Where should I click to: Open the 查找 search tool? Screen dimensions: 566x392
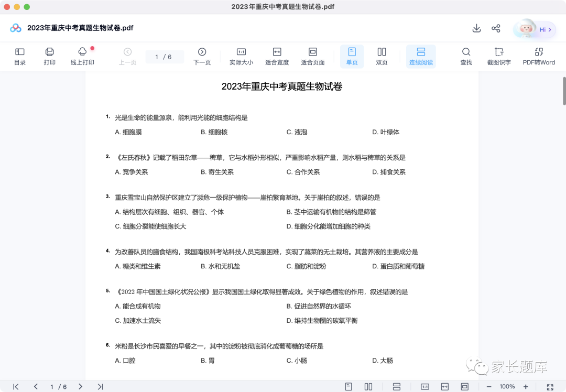[x=466, y=56]
